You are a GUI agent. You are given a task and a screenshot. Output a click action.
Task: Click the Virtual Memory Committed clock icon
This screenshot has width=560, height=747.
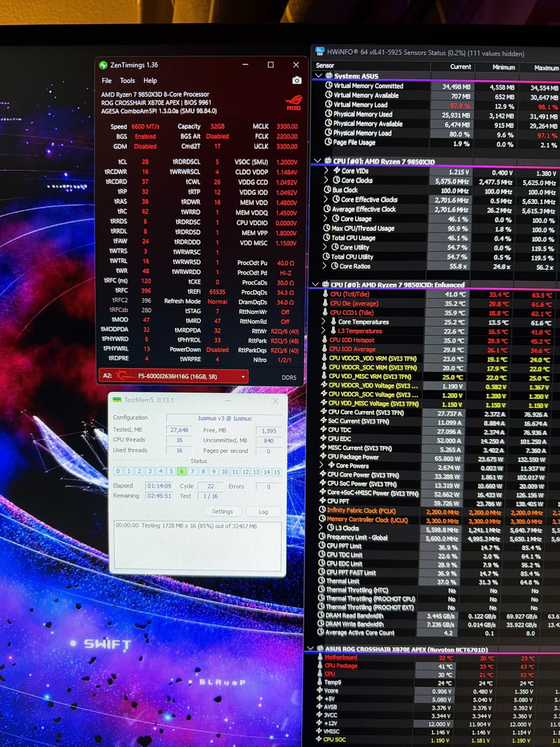[x=328, y=86]
